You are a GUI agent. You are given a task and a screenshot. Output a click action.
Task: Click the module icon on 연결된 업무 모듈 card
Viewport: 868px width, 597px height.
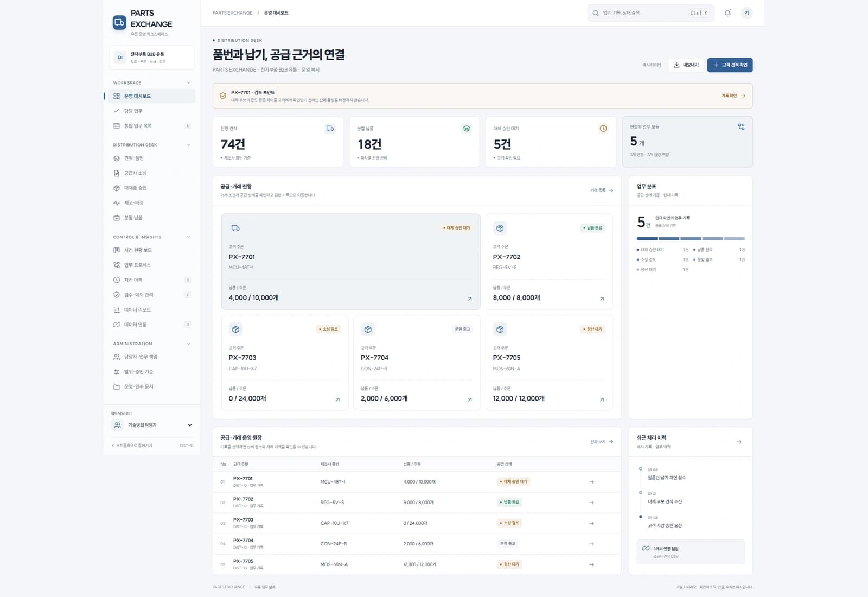(x=741, y=127)
